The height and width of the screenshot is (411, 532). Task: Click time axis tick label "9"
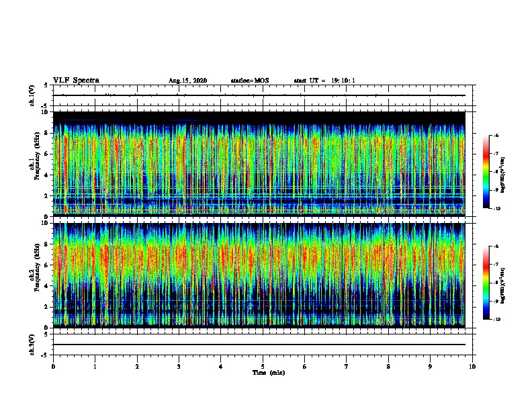(430, 367)
